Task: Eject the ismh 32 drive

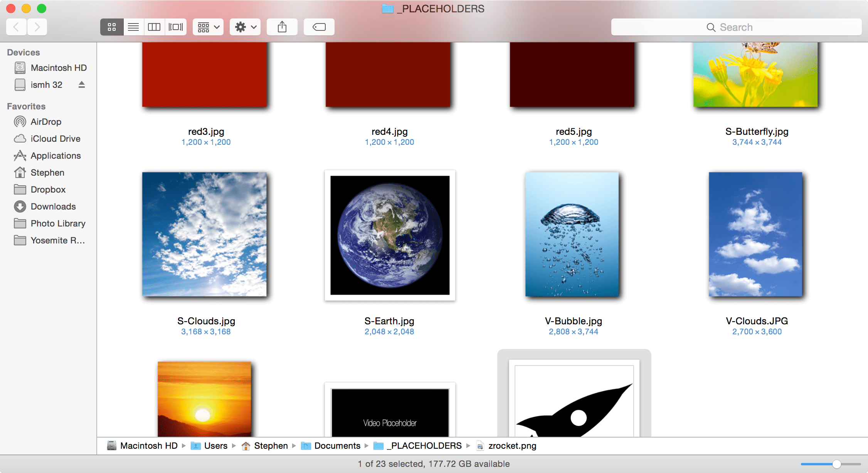Action: coord(81,84)
